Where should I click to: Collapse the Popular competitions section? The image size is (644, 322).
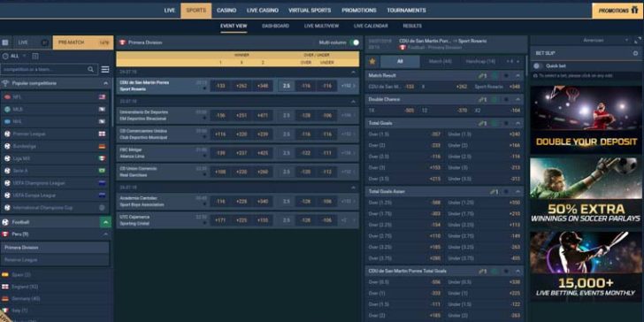(x=105, y=83)
